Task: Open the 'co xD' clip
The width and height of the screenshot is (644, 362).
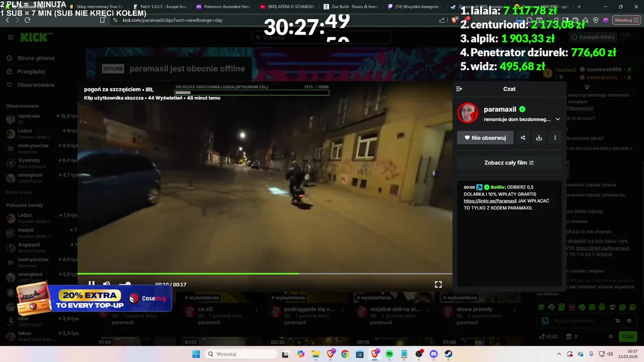Action: [205, 309]
